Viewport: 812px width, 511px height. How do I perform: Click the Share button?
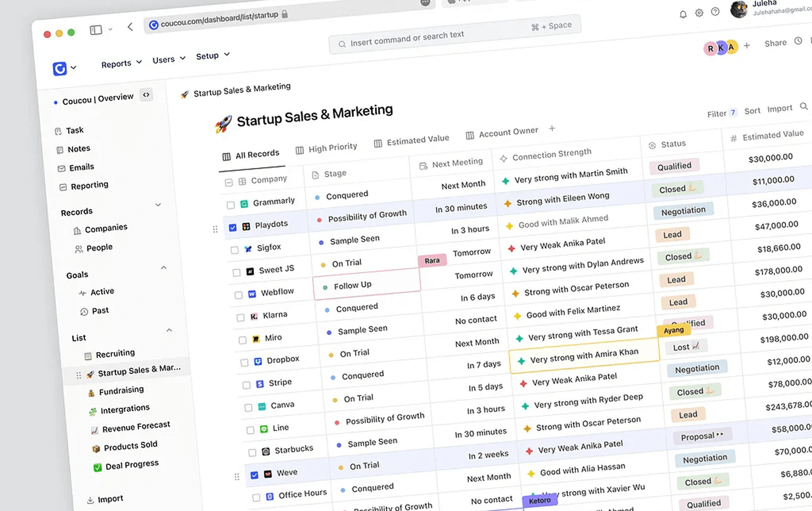click(775, 43)
